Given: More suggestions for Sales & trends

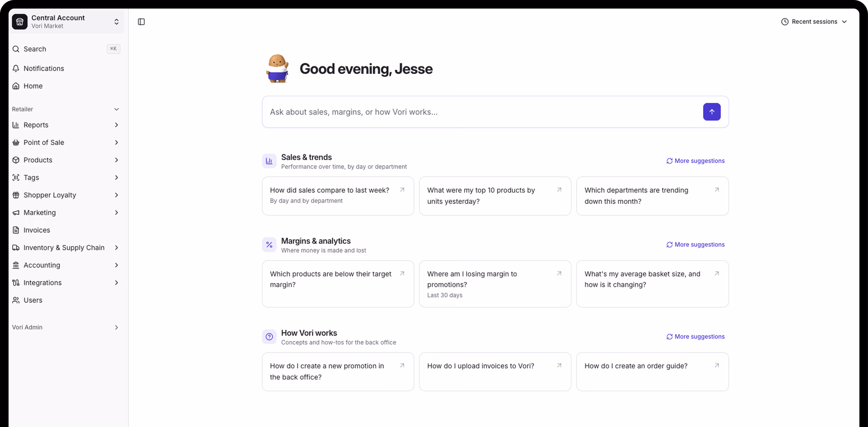Looking at the screenshot, I should pyautogui.click(x=695, y=161).
